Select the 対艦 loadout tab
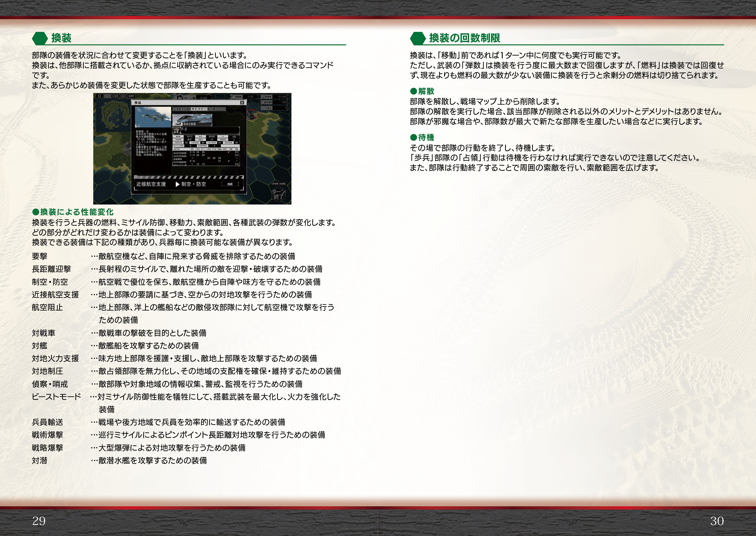This screenshot has height=536, width=756. pos(217,109)
